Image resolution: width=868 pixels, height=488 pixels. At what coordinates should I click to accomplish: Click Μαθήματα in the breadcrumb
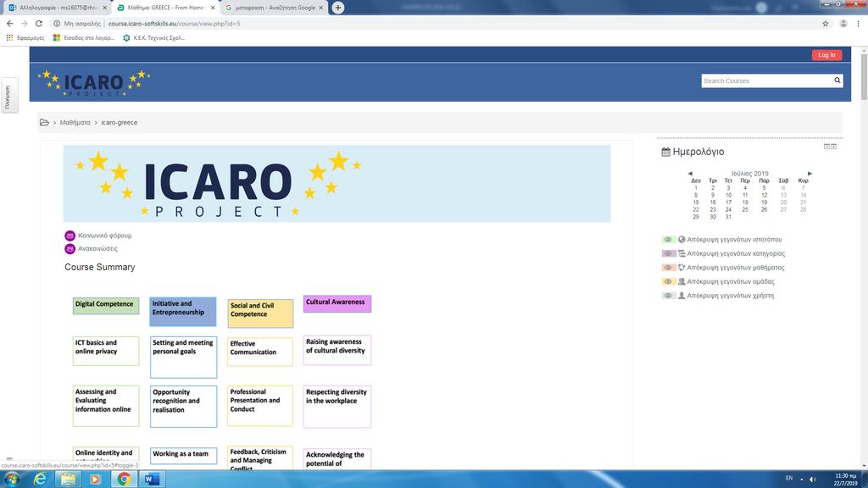pyautogui.click(x=75, y=122)
